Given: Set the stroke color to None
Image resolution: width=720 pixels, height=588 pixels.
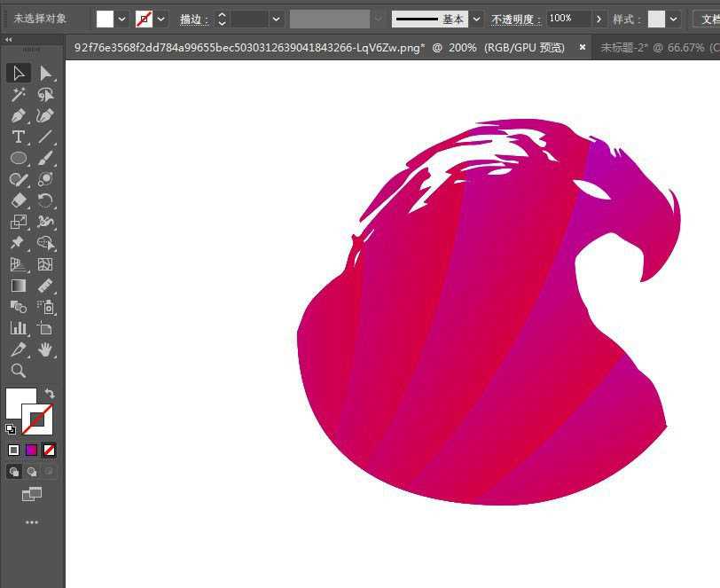Looking at the screenshot, I should pos(50,450).
